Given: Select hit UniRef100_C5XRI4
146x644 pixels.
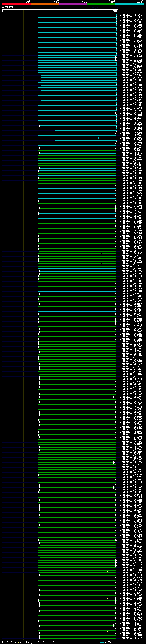Looking at the screenshot, I should click(x=131, y=113).
